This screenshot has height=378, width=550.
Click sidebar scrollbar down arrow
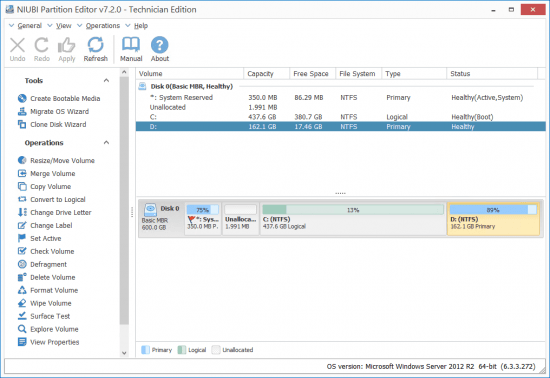(x=124, y=353)
